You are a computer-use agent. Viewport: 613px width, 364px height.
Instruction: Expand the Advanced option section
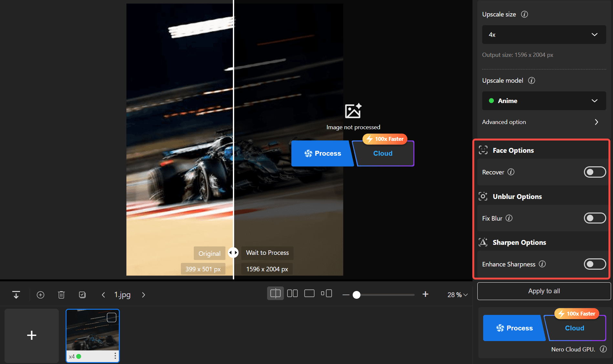tap(540, 122)
